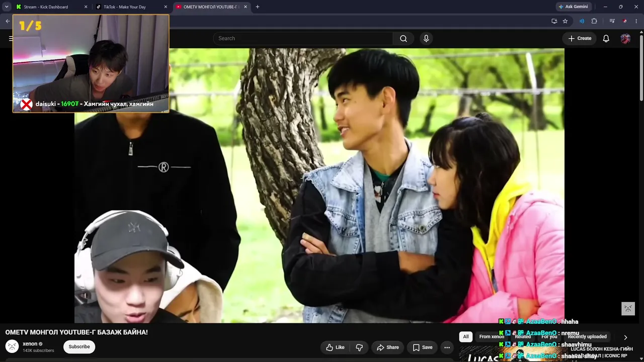Bookmark this page with the star icon
This screenshot has height=362, width=644.
point(565,21)
